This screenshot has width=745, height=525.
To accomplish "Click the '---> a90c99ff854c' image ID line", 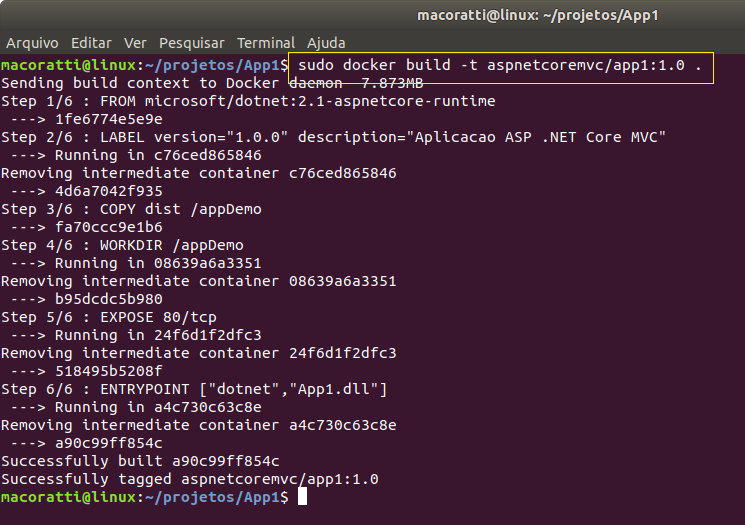I will point(86,443).
